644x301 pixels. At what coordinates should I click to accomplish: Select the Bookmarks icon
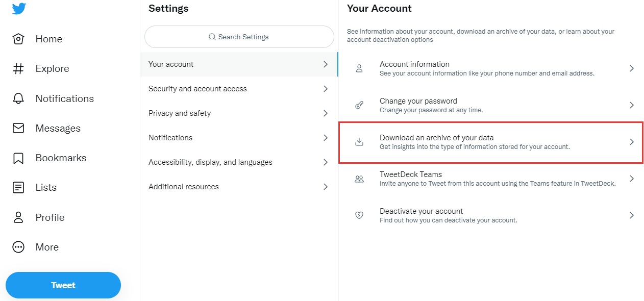(x=18, y=157)
